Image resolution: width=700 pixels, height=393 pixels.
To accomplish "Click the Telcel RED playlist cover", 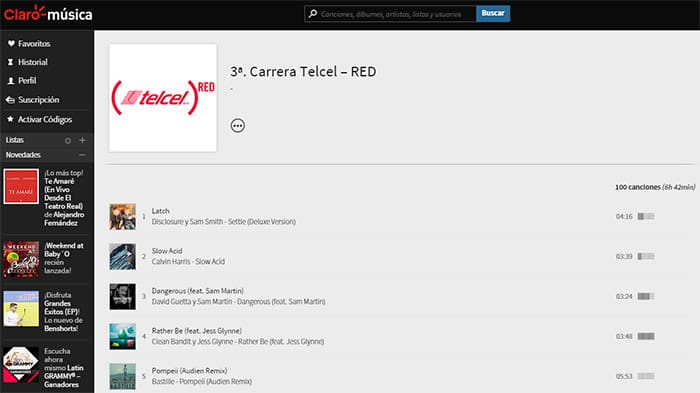I will tap(163, 98).
